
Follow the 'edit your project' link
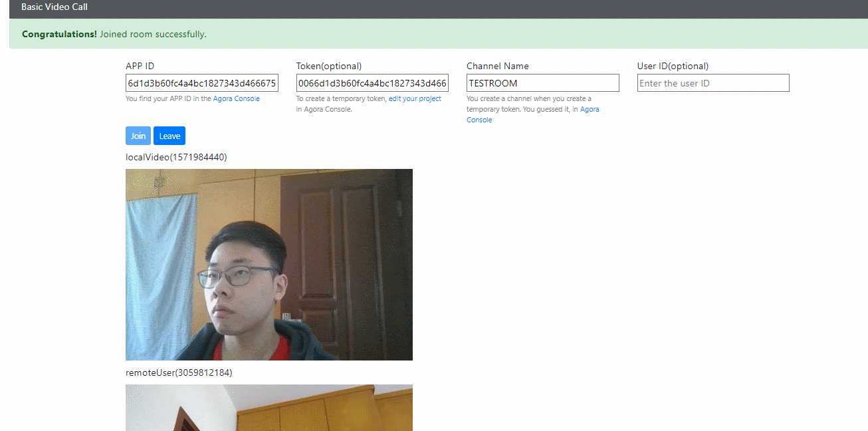(x=415, y=98)
